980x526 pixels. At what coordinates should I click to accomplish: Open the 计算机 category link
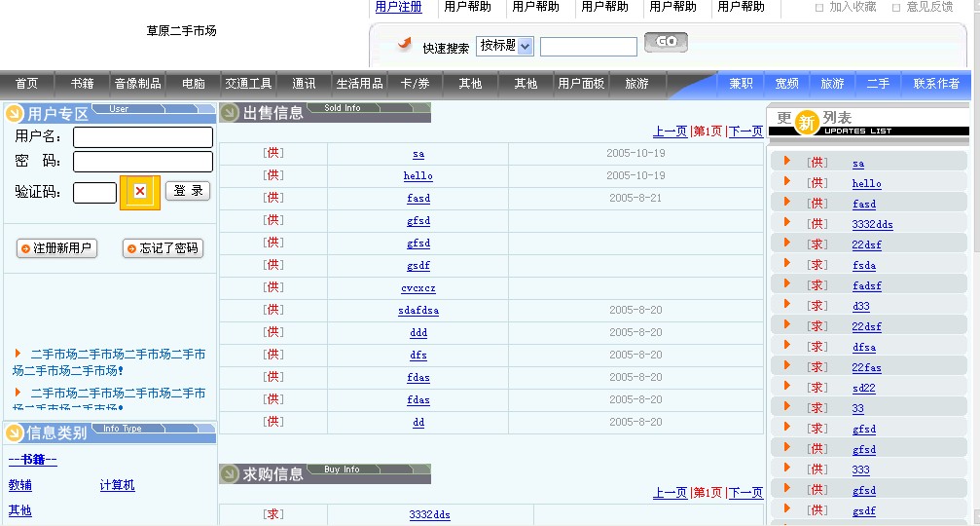tap(117, 485)
